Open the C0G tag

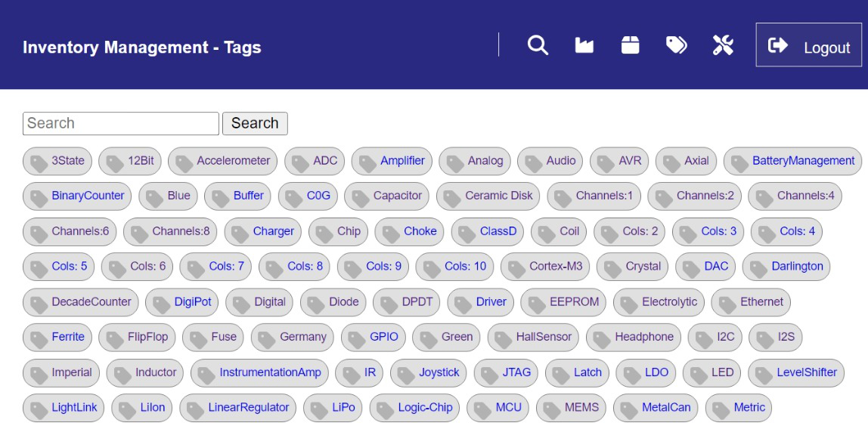click(x=308, y=196)
